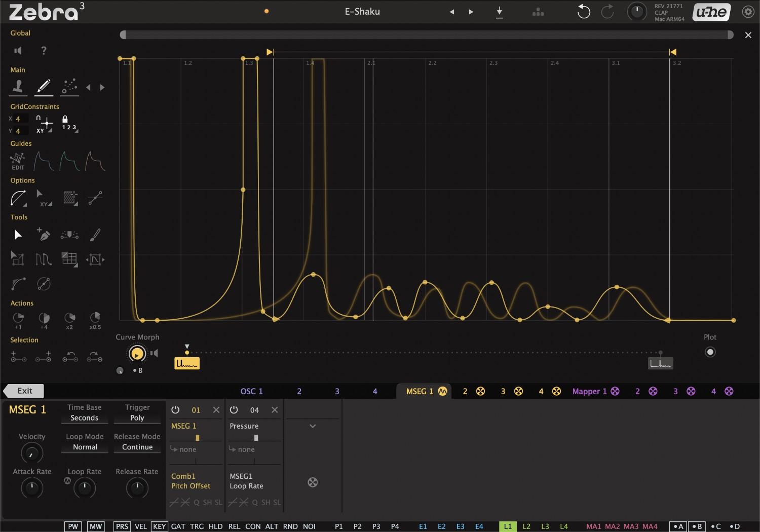Switch to the OSC 1 tab
Viewport: 760px width, 532px height.
[x=252, y=391]
